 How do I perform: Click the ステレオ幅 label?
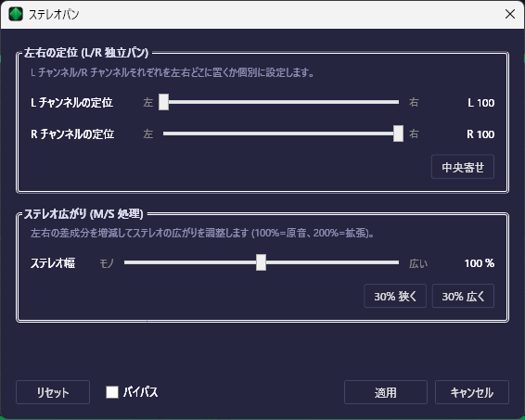tap(53, 263)
